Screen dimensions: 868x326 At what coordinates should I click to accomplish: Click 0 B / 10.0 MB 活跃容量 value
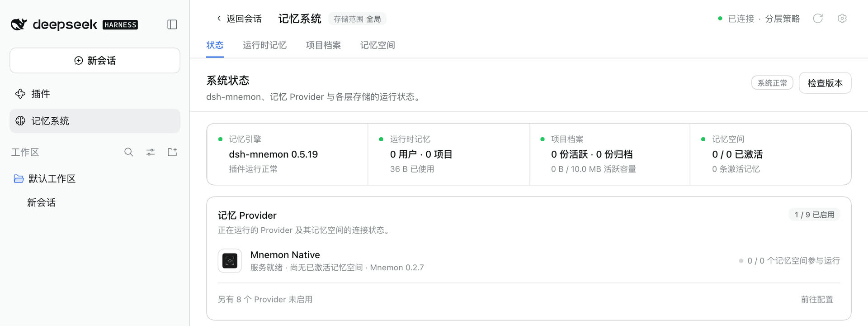593,169
